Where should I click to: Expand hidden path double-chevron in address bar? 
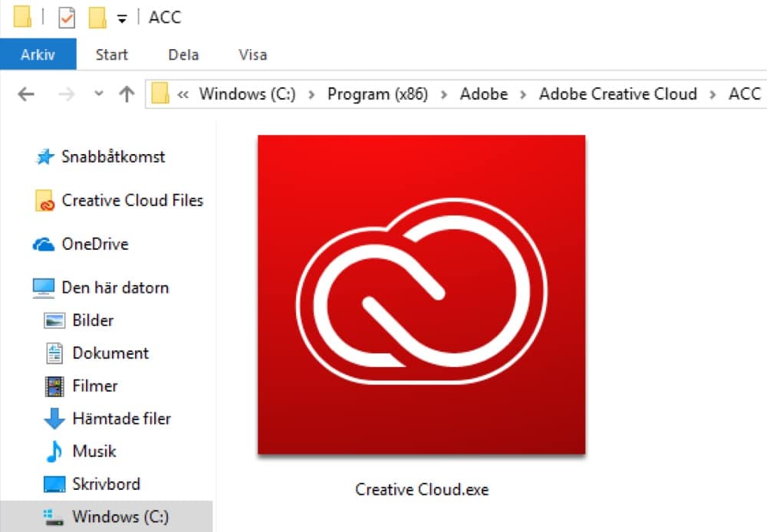click(x=183, y=94)
